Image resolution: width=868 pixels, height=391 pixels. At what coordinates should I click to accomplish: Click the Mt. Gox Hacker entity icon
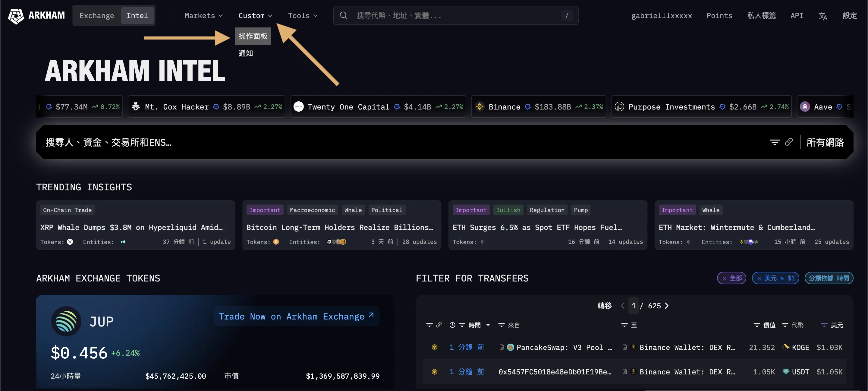(136, 106)
